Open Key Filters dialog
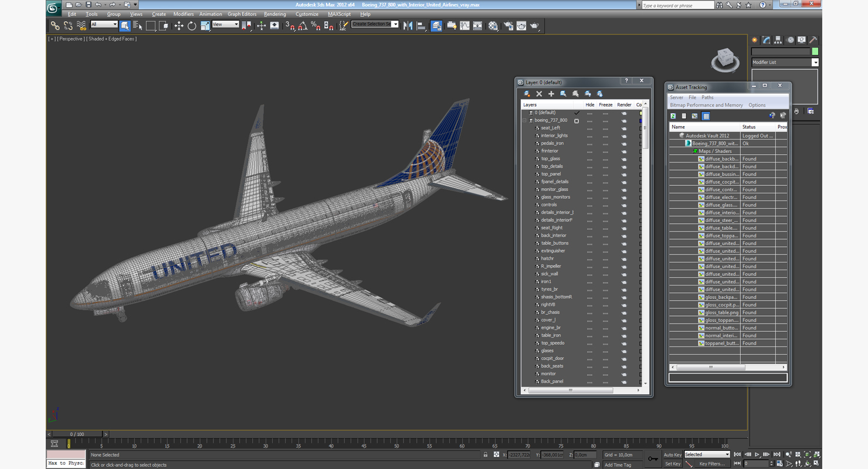The height and width of the screenshot is (469, 868). (711, 464)
